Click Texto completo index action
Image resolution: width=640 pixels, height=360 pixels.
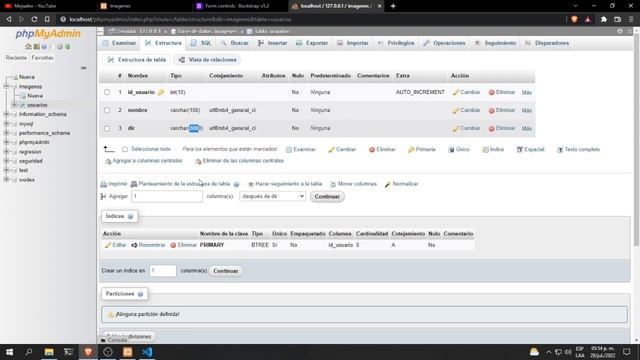pyautogui.click(x=578, y=149)
